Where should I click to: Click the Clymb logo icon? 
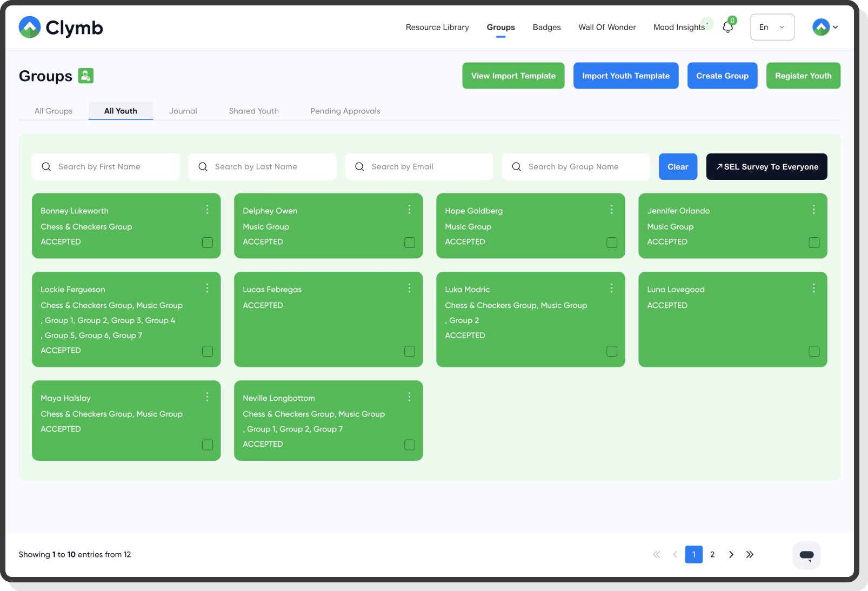click(x=30, y=27)
